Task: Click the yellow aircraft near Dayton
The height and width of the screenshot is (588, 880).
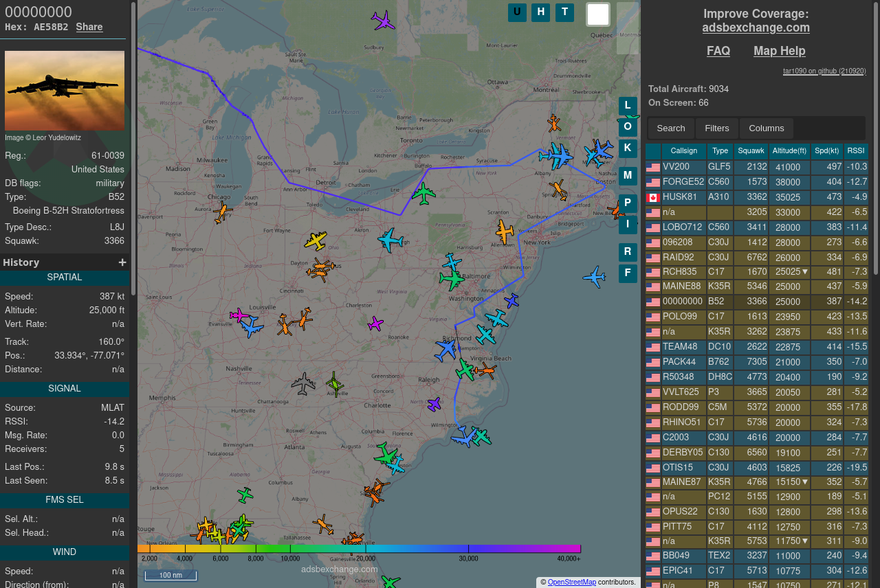Action: click(x=316, y=240)
